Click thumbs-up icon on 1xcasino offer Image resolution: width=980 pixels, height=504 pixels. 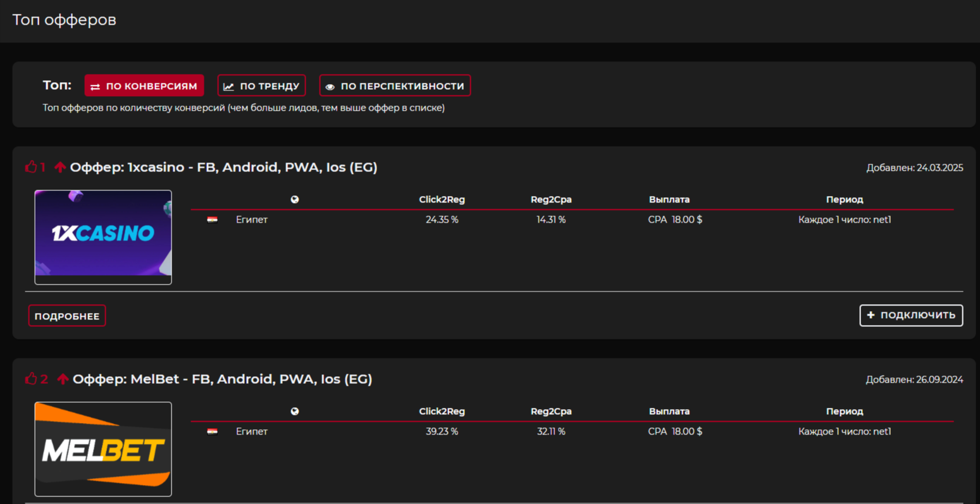[x=31, y=167]
